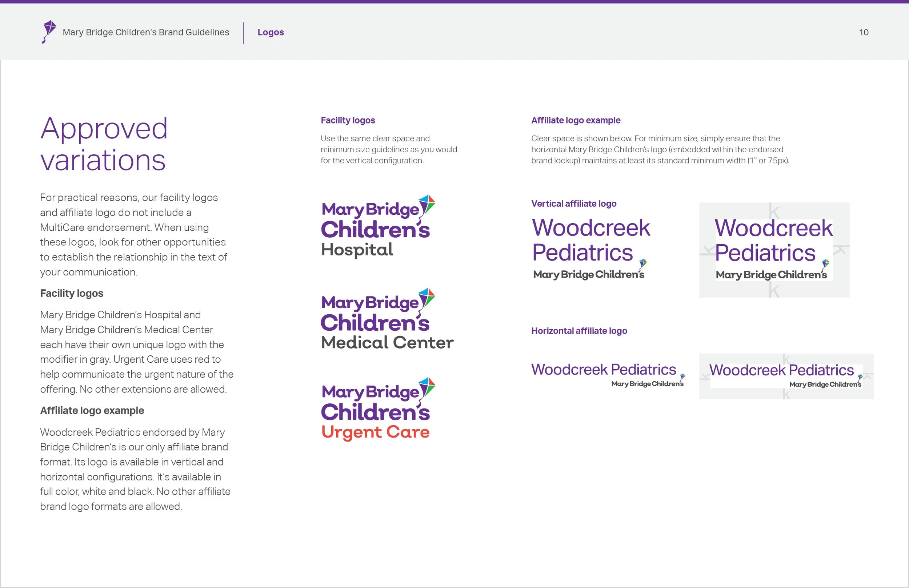Click the gray 'Hospital' modifier text
The width and height of the screenshot is (909, 588).
pos(357,250)
